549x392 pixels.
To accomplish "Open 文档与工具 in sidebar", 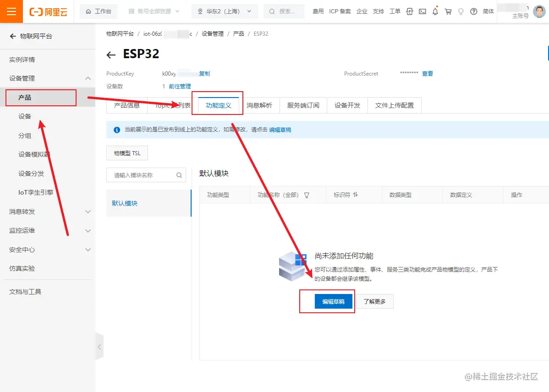I will (x=25, y=292).
